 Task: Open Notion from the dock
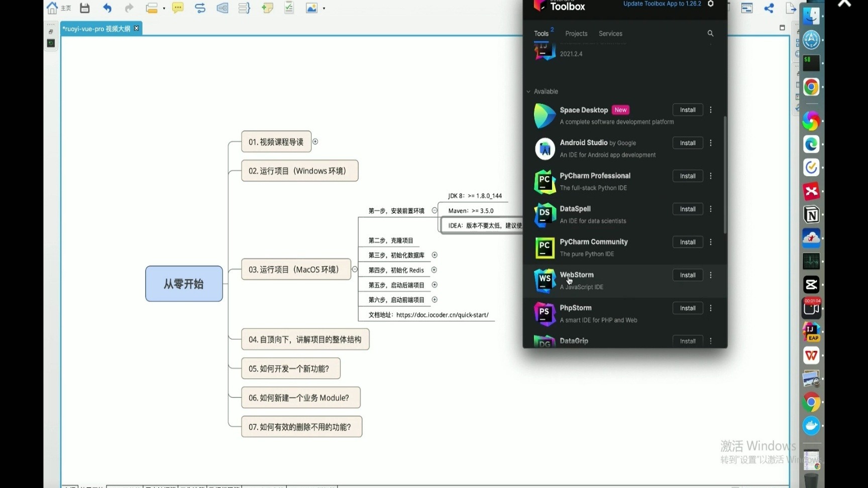click(x=811, y=214)
